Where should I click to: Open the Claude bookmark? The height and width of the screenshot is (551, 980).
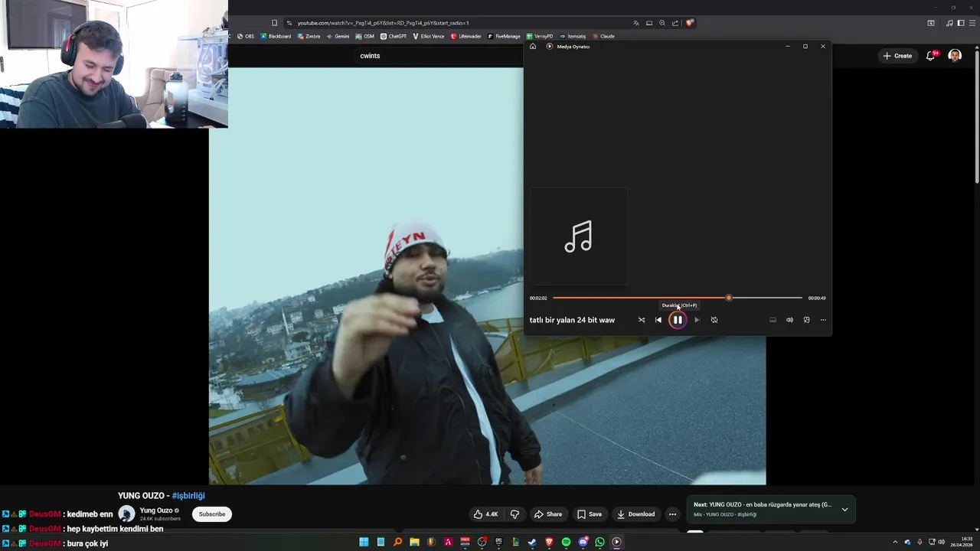coord(603,36)
